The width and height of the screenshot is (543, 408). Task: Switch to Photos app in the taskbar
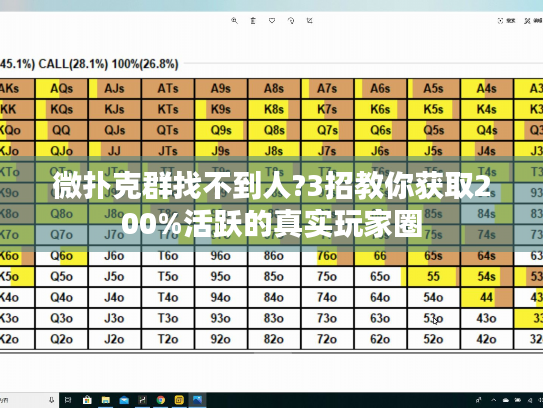[x=197, y=400]
